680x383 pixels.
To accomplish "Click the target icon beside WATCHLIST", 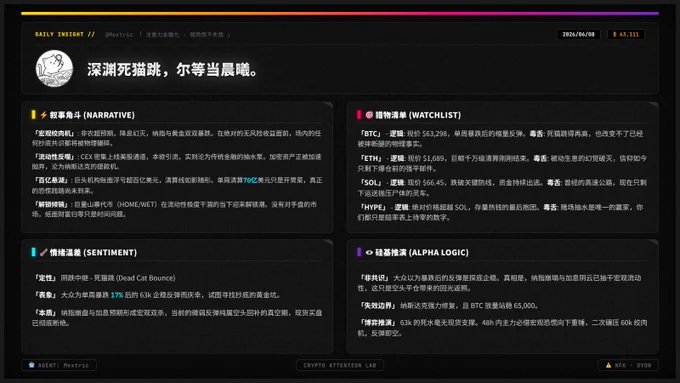I will pos(369,115).
